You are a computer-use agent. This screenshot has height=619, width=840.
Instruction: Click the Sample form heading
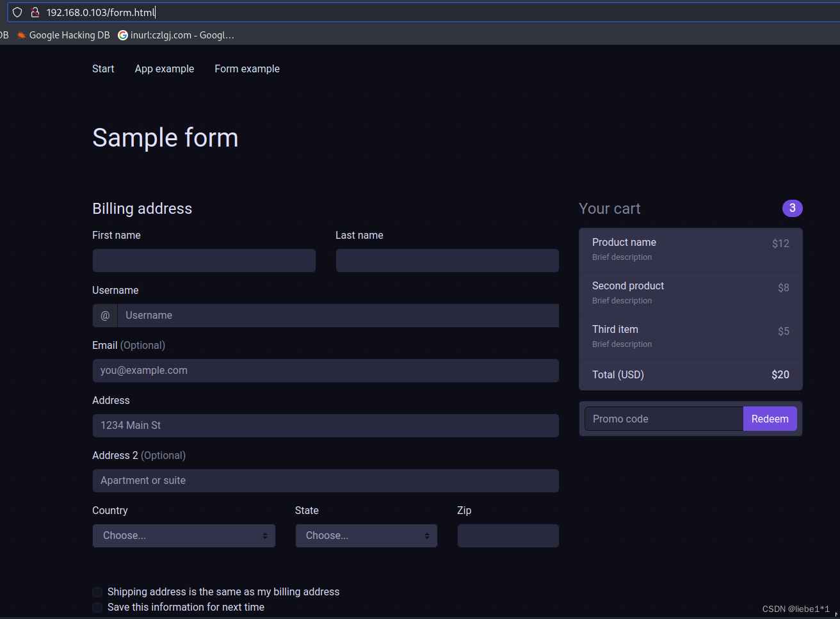tap(165, 138)
